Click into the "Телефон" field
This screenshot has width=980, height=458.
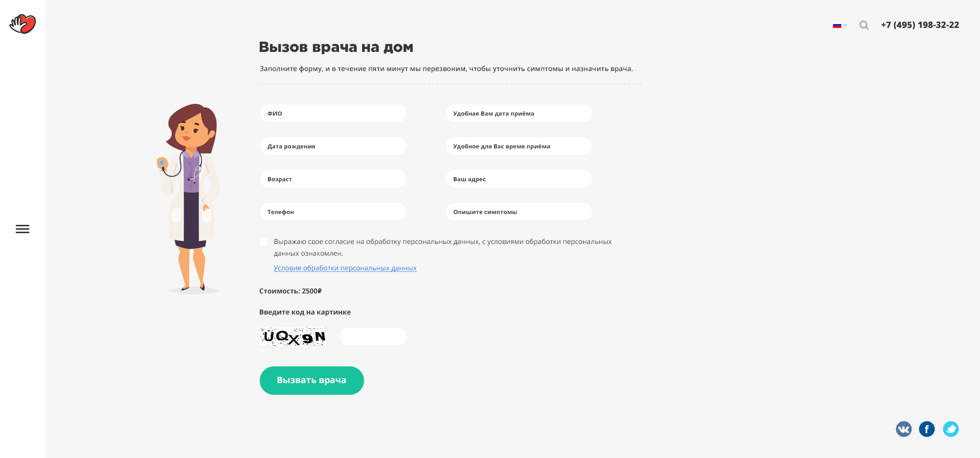pos(333,212)
